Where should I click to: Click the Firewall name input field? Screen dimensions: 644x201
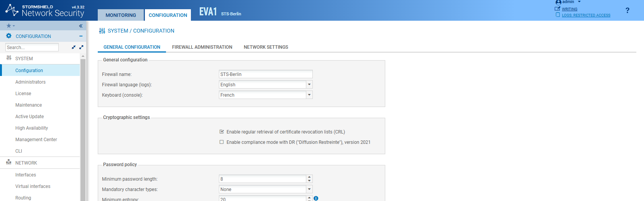265,74
